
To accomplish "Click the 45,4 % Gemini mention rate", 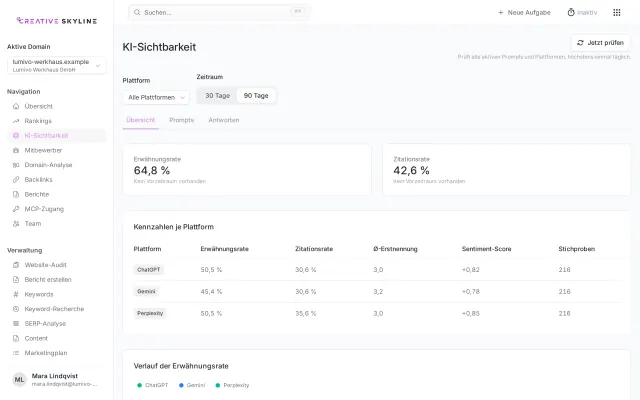I will pyautogui.click(x=211, y=291).
